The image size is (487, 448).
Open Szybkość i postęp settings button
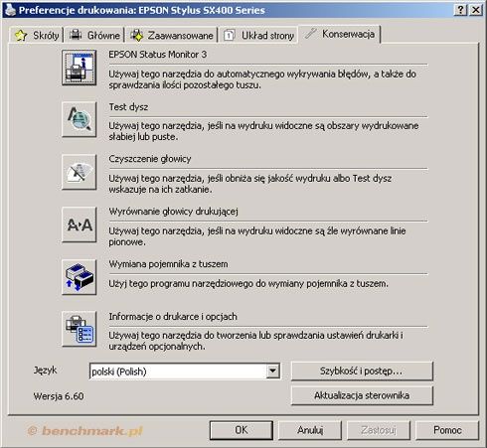click(362, 371)
